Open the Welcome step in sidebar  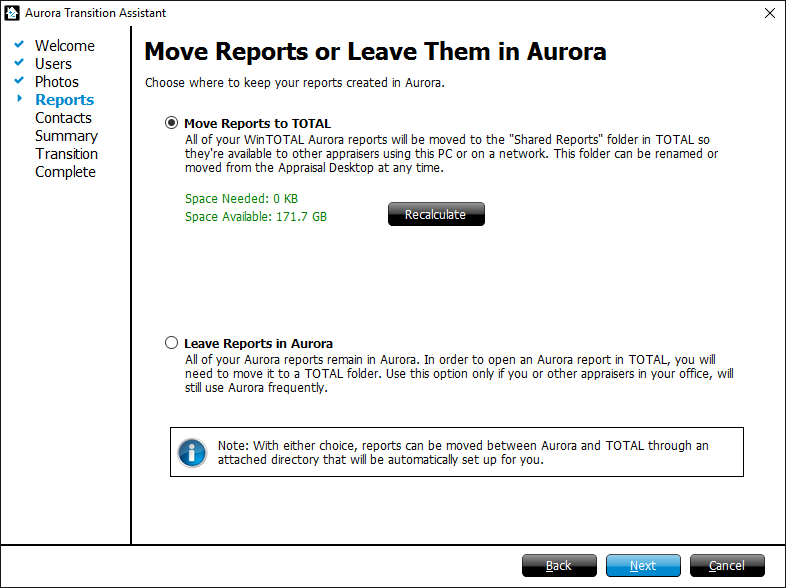click(x=65, y=46)
